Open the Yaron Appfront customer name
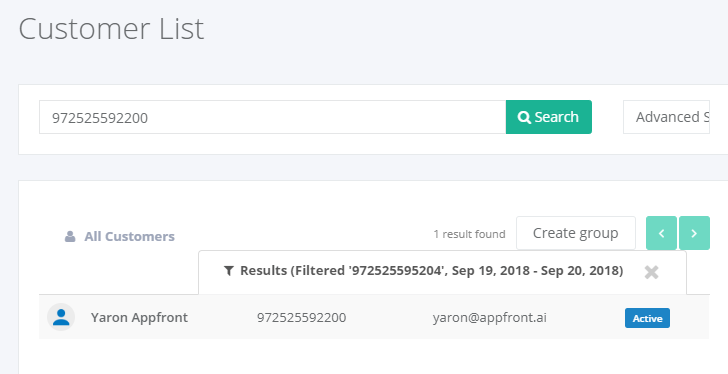Viewport: 728px width, 374px height. [139, 317]
